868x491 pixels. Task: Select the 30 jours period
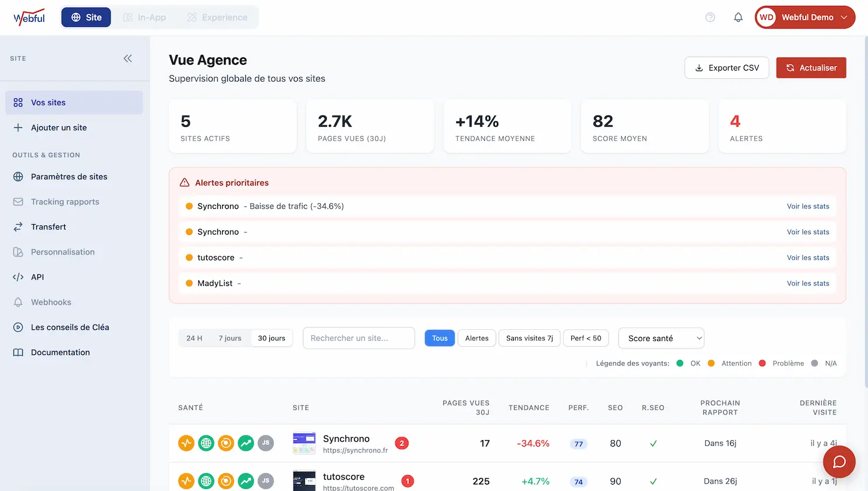[272, 338]
